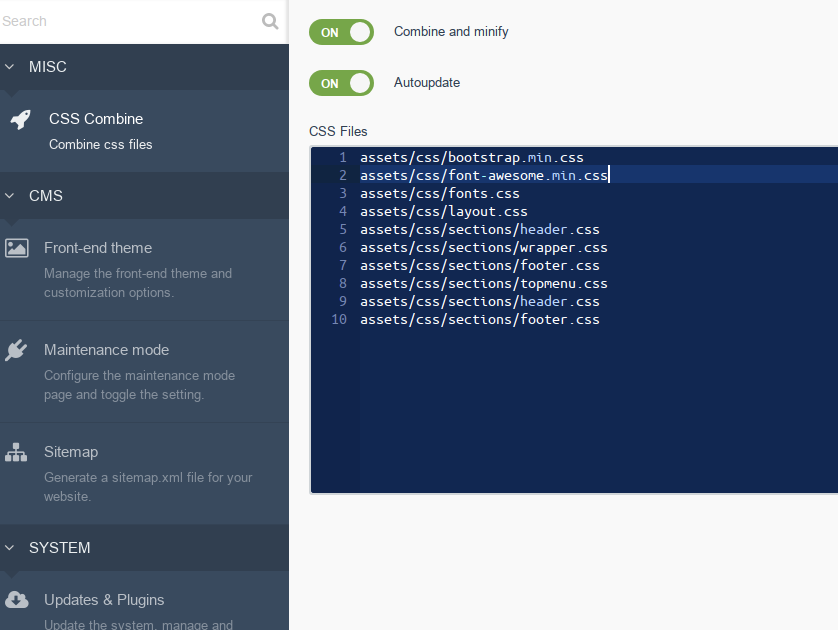Turn off the Autoupdate switch
Image resolution: width=838 pixels, height=630 pixels.
pyautogui.click(x=341, y=83)
